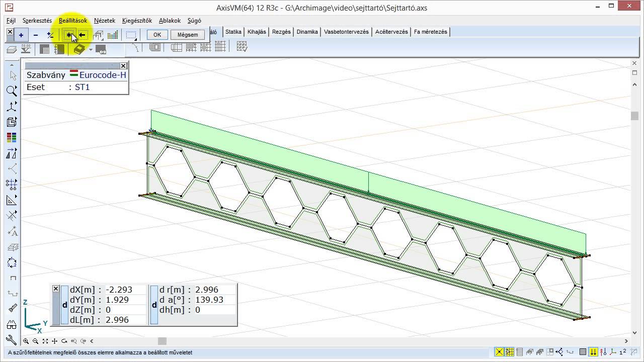Toggle the local coordinate axes speed button
Image resolution: width=644 pixels, height=362 pixels.
pyautogui.click(x=612, y=352)
